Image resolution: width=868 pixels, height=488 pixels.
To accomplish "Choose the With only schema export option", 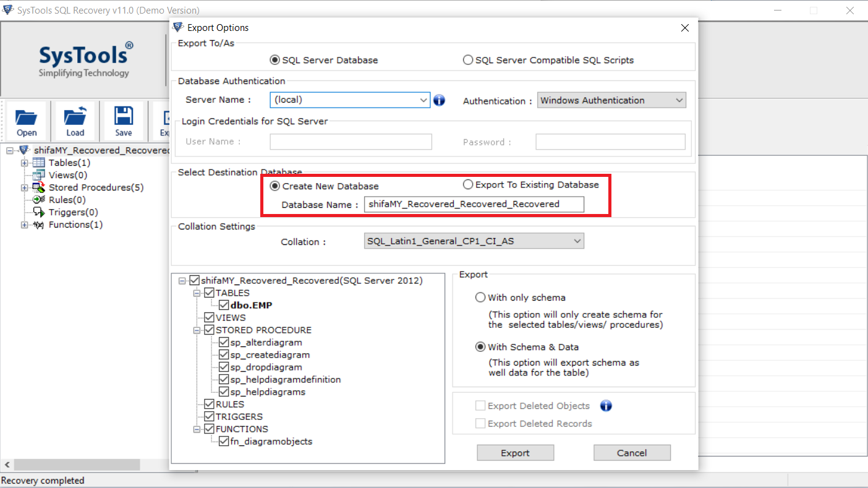I will coord(480,298).
